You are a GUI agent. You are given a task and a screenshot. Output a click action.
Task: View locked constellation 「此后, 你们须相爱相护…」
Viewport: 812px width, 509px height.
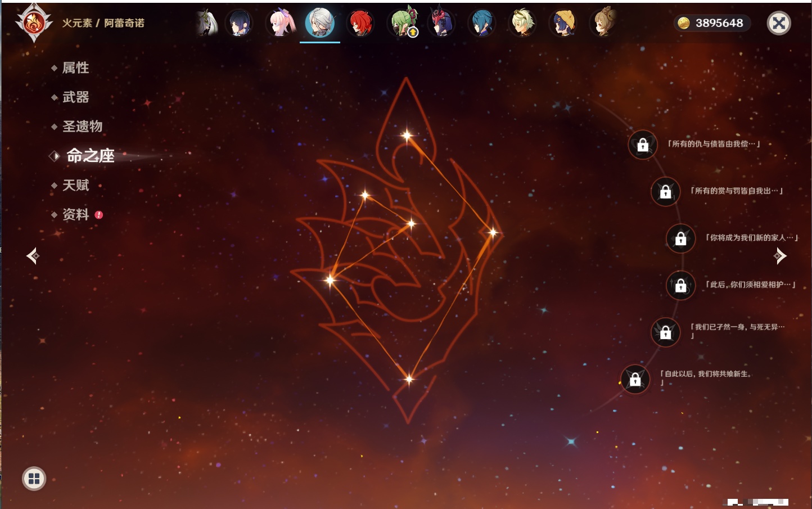(680, 285)
